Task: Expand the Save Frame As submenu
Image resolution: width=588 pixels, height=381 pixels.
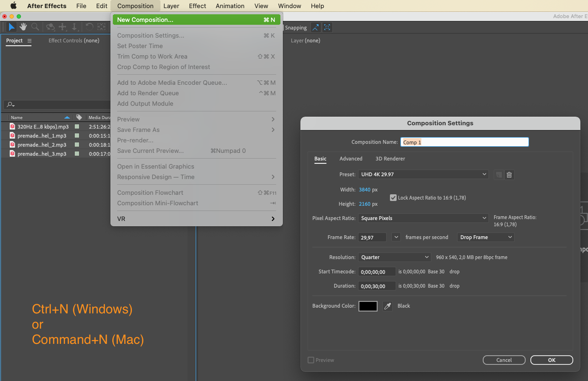Action: tap(197, 130)
